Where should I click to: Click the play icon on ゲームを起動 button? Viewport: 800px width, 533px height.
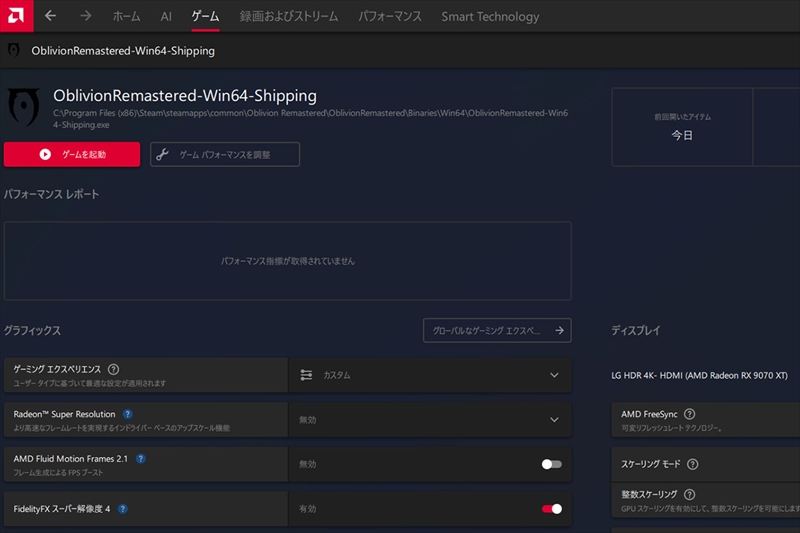point(45,155)
